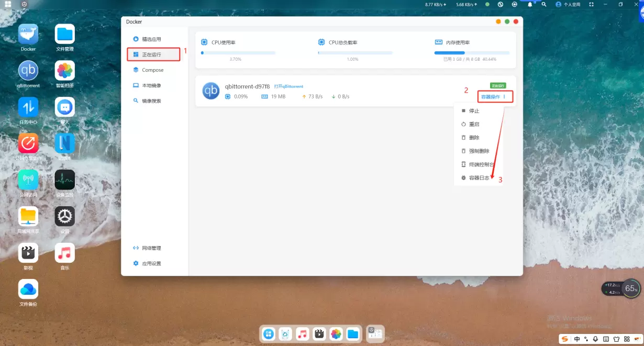This screenshot has width=644, height=346.
Task: Select 终端控制台 from the container menu
Action: click(481, 164)
